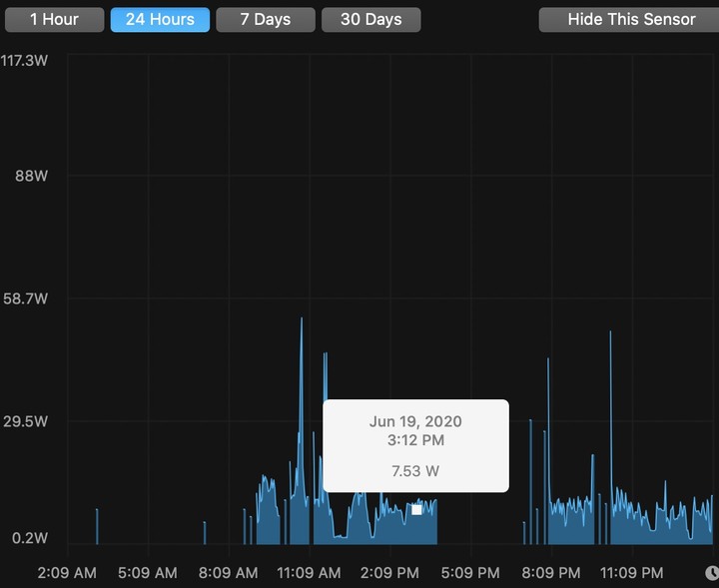Click the 2:09 PM time label
This screenshot has width=719, height=588.
(x=389, y=573)
